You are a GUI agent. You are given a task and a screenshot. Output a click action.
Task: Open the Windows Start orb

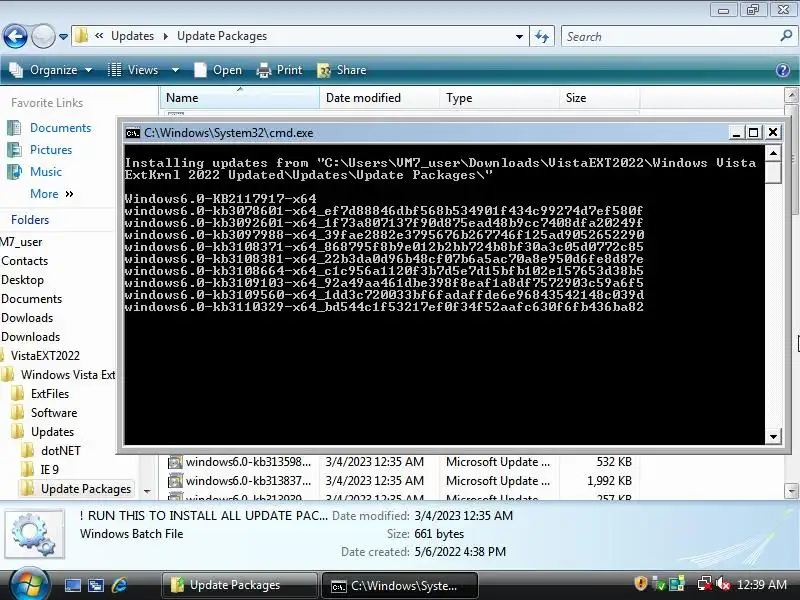(x=29, y=584)
